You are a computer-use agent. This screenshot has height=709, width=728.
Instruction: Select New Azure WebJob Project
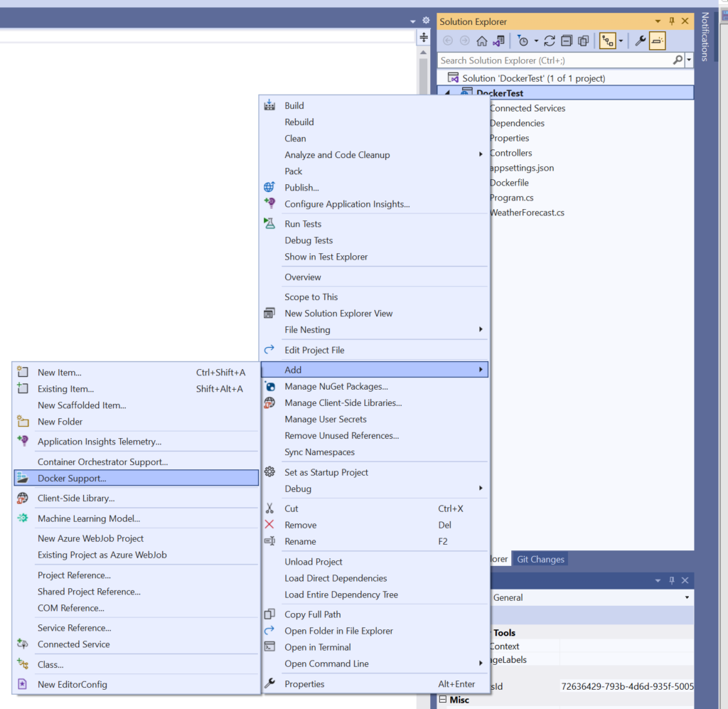point(90,538)
